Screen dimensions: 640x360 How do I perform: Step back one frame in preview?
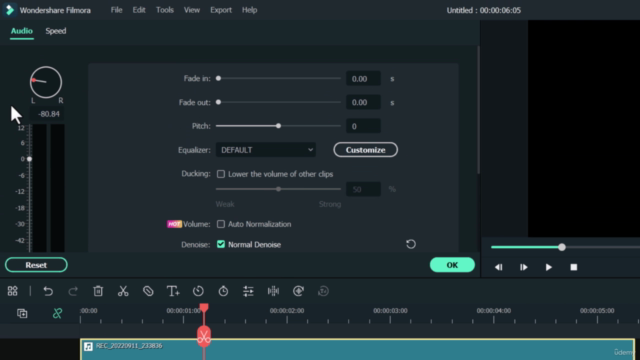point(498,267)
